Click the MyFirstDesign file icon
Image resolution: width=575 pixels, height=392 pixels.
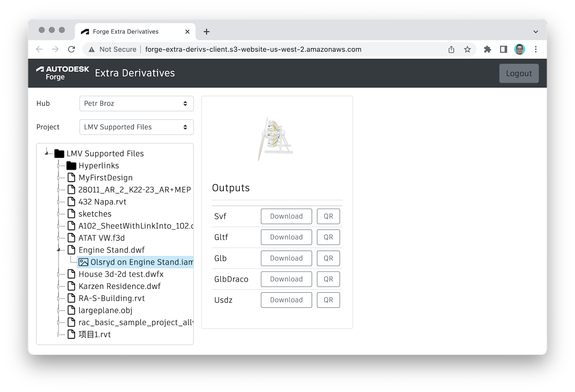[x=71, y=177]
